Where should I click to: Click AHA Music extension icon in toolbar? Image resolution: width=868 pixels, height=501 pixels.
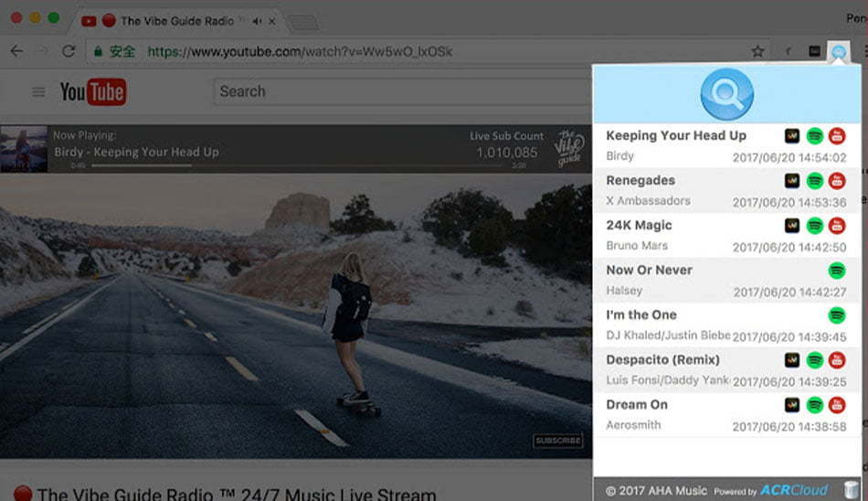coord(839,52)
